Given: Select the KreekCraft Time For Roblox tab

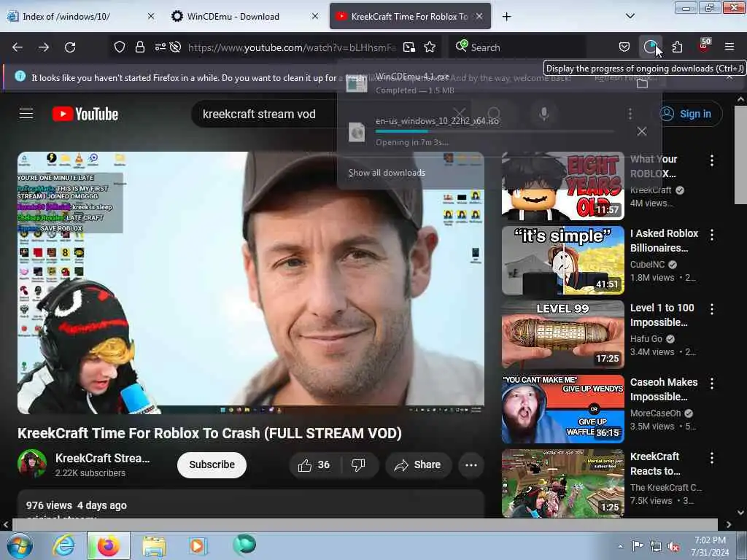Looking at the screenshot, I should pyautogui.click(x=410, y=16).
